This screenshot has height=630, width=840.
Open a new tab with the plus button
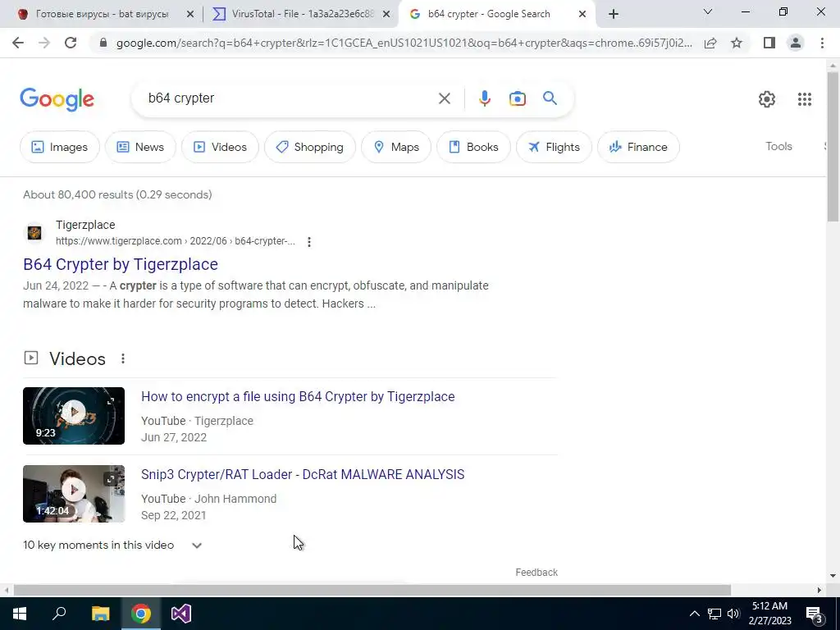(614, 14)
